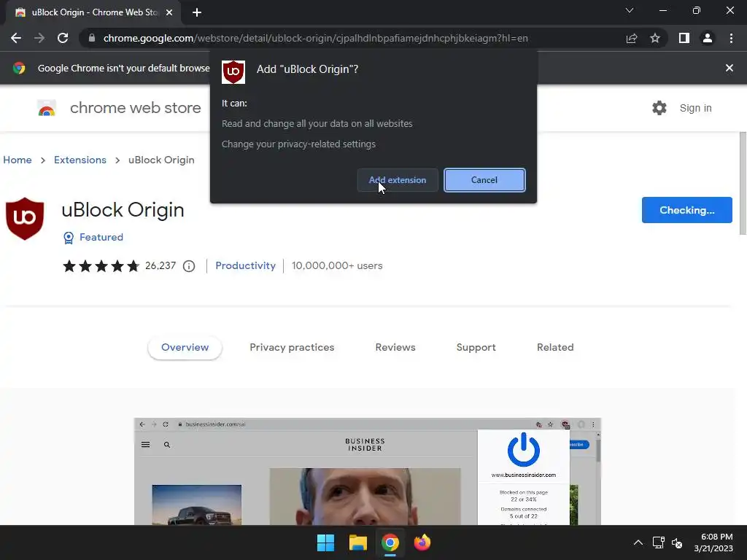The image size is (747, 560).
Task: Dismiss the default browser notification bar
Action: tap(729, 68)
